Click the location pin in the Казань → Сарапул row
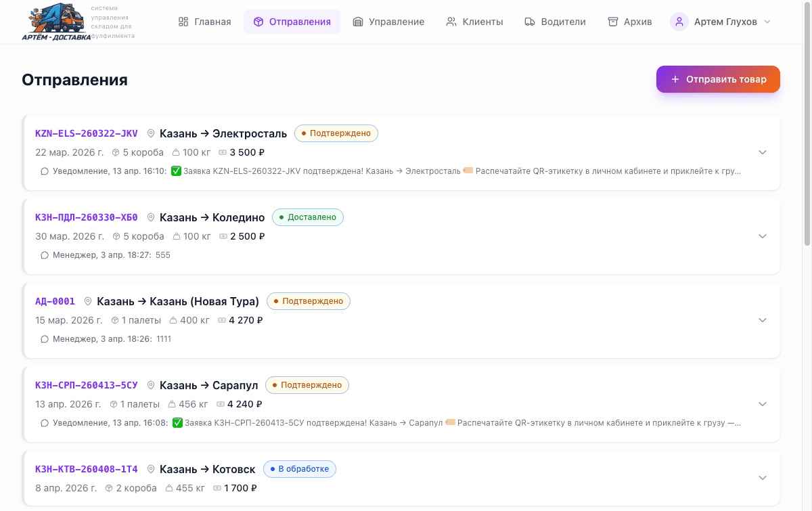Viewport: 812px width, 511px height. pyautogui.click(x=151, y=385)
